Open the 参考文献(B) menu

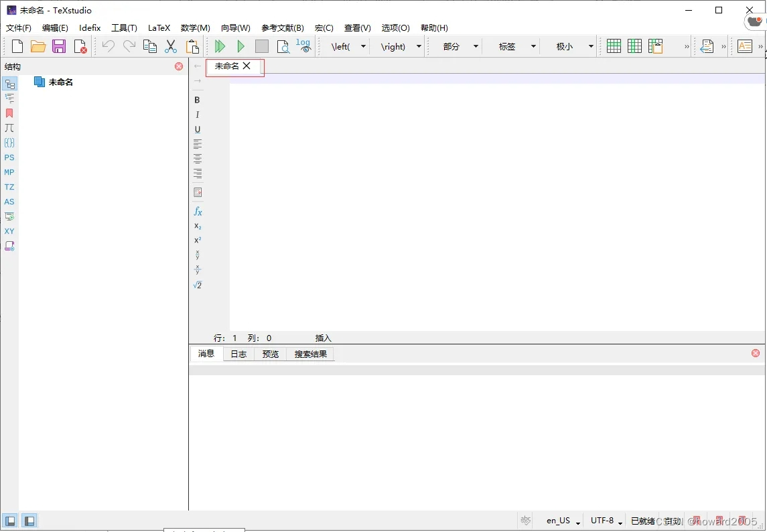click(x=282, y=28)
